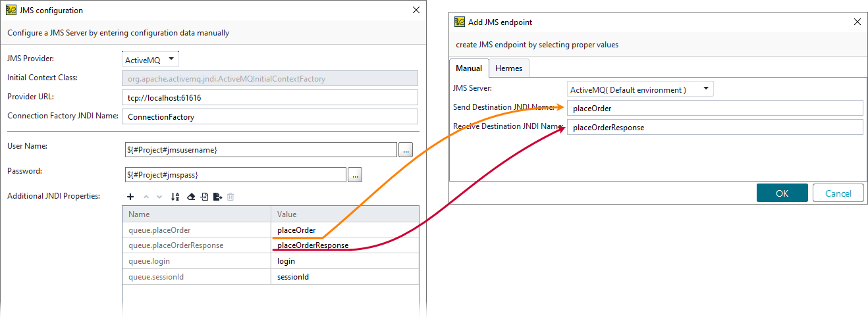
Task: Open browse button next to Password field
Action: click(x=355, y=175)
